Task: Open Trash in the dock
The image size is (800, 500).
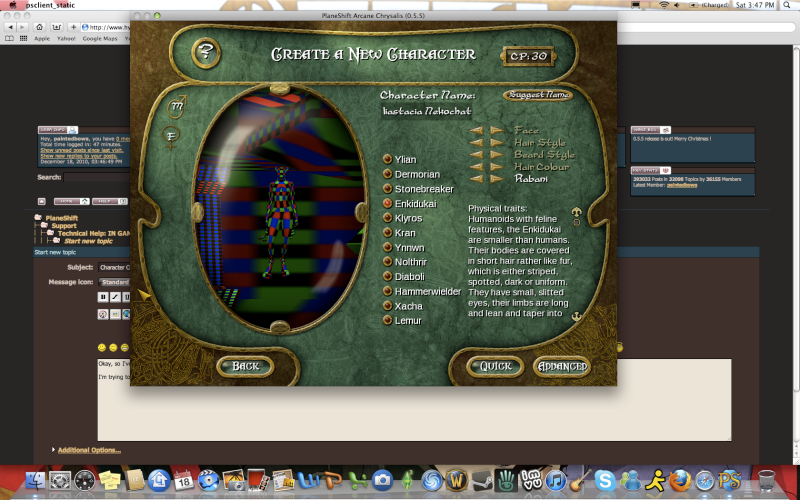Action: [766, 480]
